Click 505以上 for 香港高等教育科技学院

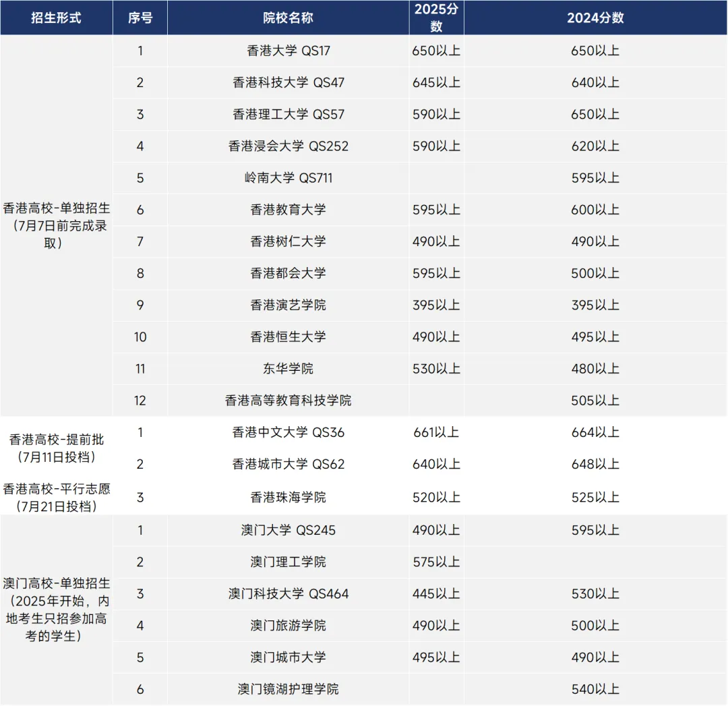click(x=596, y=401)
